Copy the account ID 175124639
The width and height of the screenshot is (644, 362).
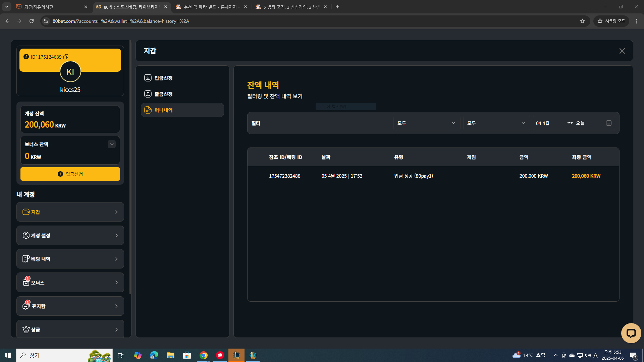tap(66, 57)
